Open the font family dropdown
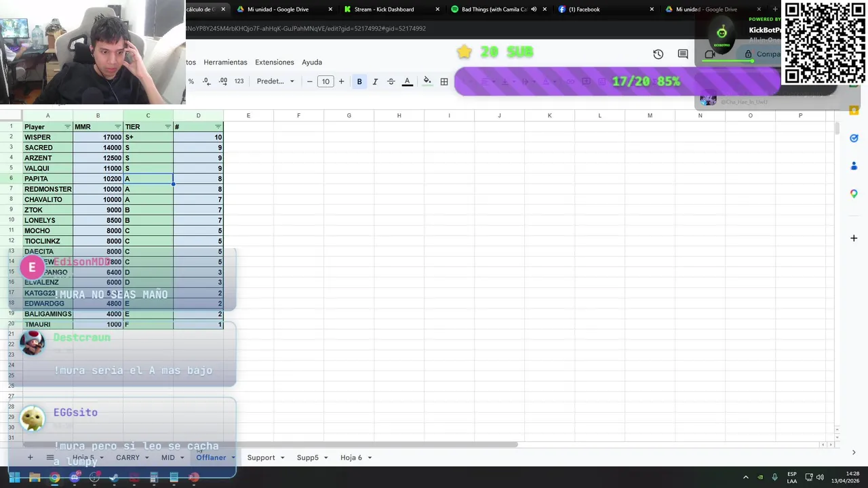The width and height of the screenshot is (868, 488). tap(275, 81)
